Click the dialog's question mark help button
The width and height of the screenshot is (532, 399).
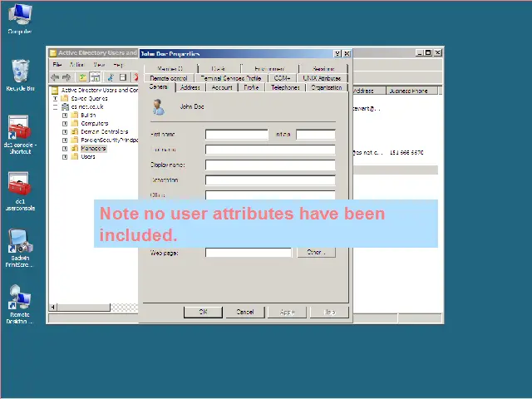coord(337,53)
